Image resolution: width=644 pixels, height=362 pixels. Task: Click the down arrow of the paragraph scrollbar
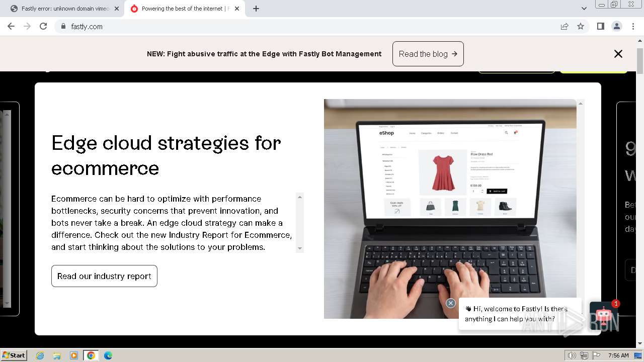click(300, 248)
